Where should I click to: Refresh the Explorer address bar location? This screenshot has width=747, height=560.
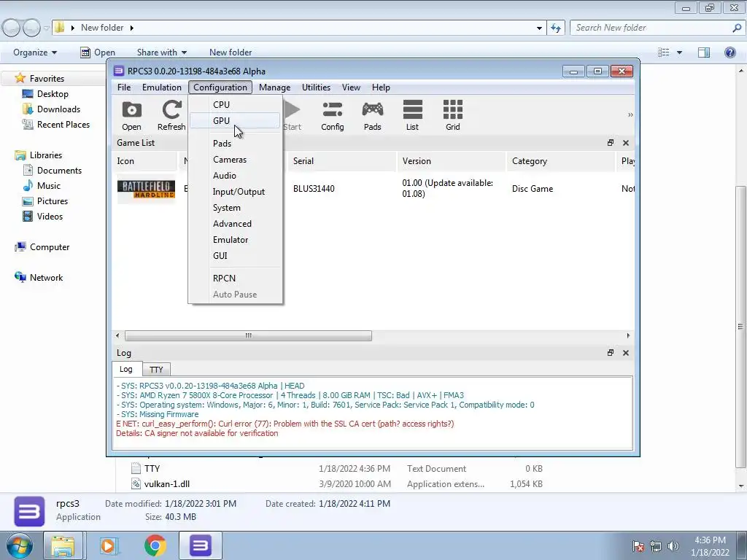point(556,28)
